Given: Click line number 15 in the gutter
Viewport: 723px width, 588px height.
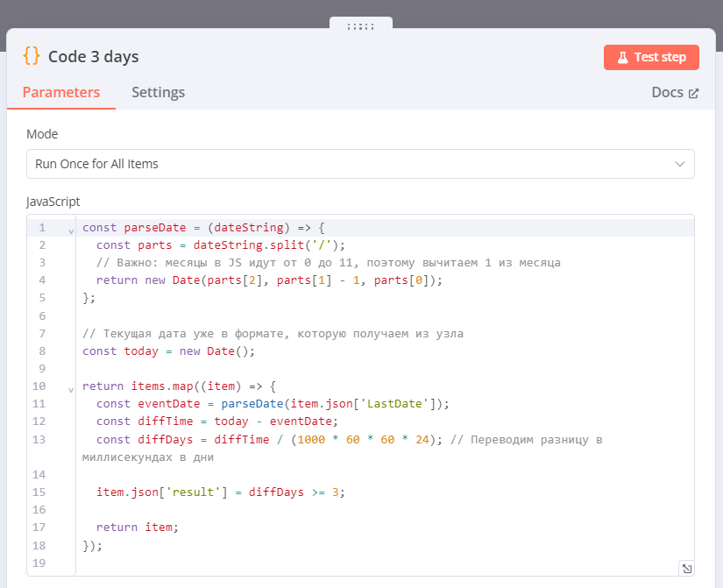Looking at the screenshot, I should 39,492.
